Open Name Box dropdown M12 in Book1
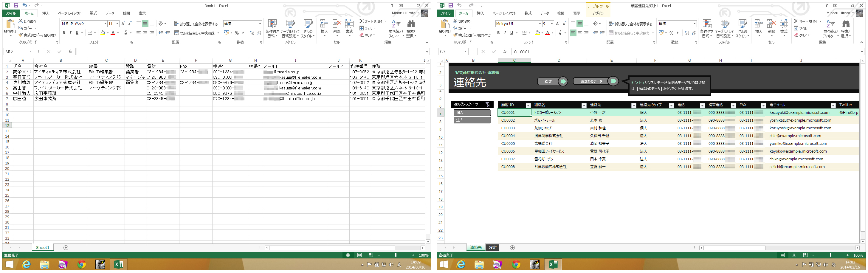Image resolution: width=868 pixels, height=273 pixels. click(x=31, y=52)
